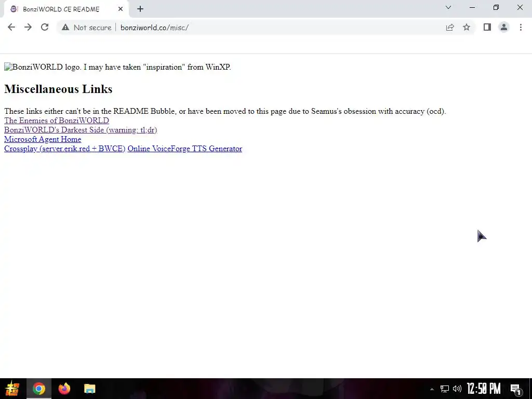Go forward to the next page
532x399 pixels.
[28, 28]
